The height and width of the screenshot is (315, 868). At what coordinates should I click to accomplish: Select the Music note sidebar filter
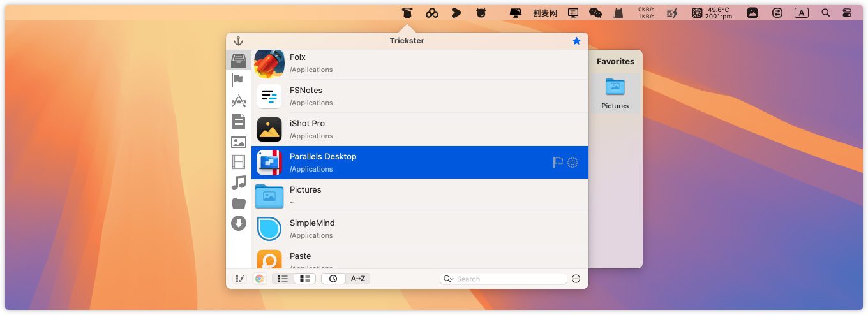[239, 183]
